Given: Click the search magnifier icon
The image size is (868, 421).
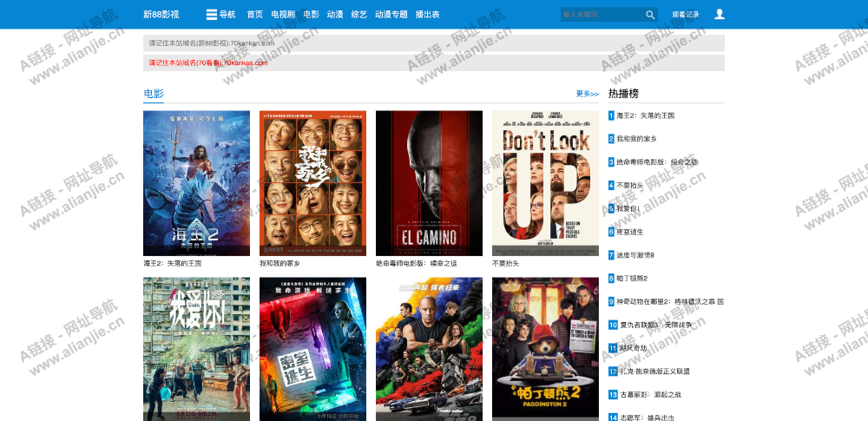Looking at the screenshot, I should tap(650, 15).
